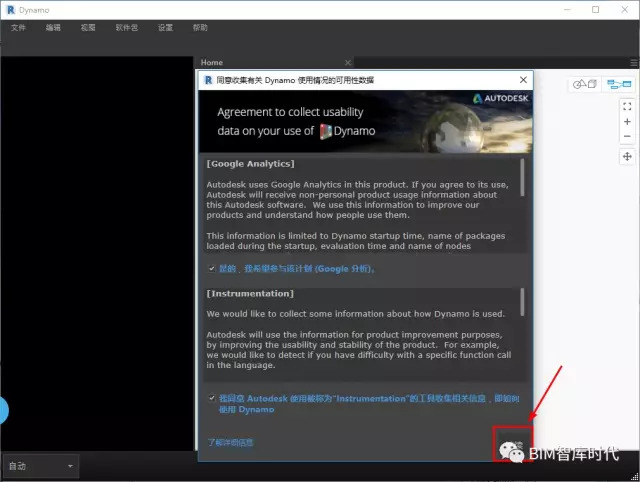The image size is (640, 482).
Task: Click the scrollbar of Instrumentation text
Action: (522, 302)
